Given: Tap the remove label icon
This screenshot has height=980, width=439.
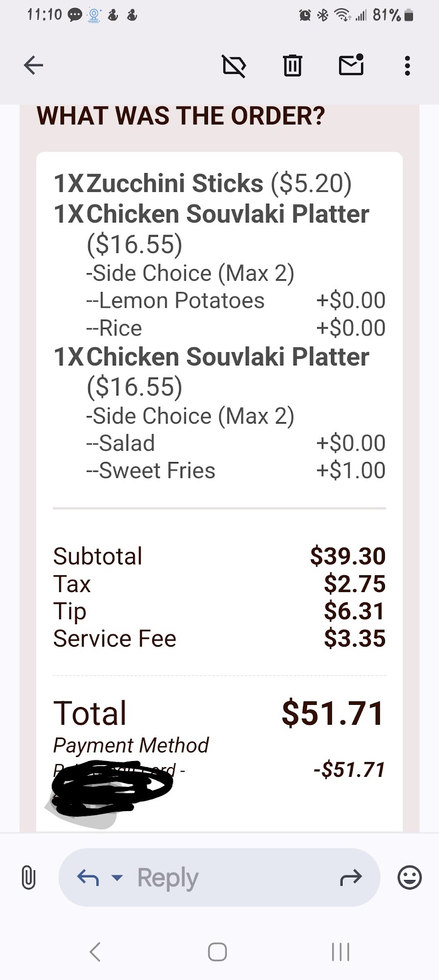Looking at the screenshot, I should click(x=234, y=66).
